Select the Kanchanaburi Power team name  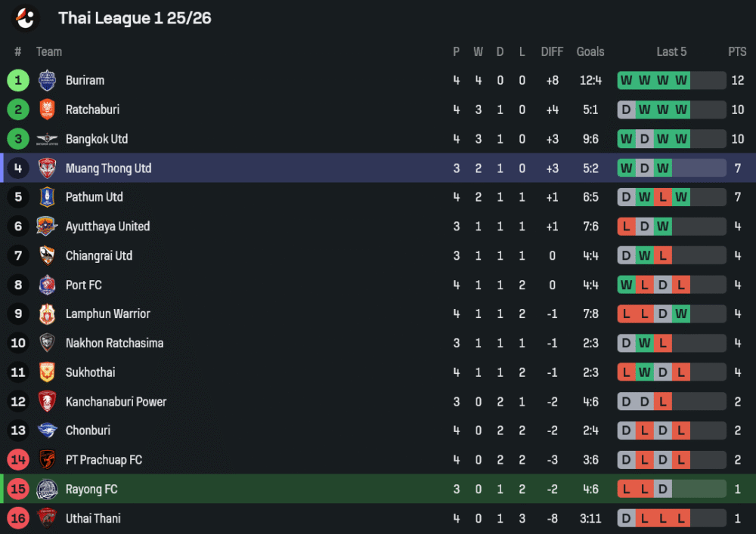116,402
